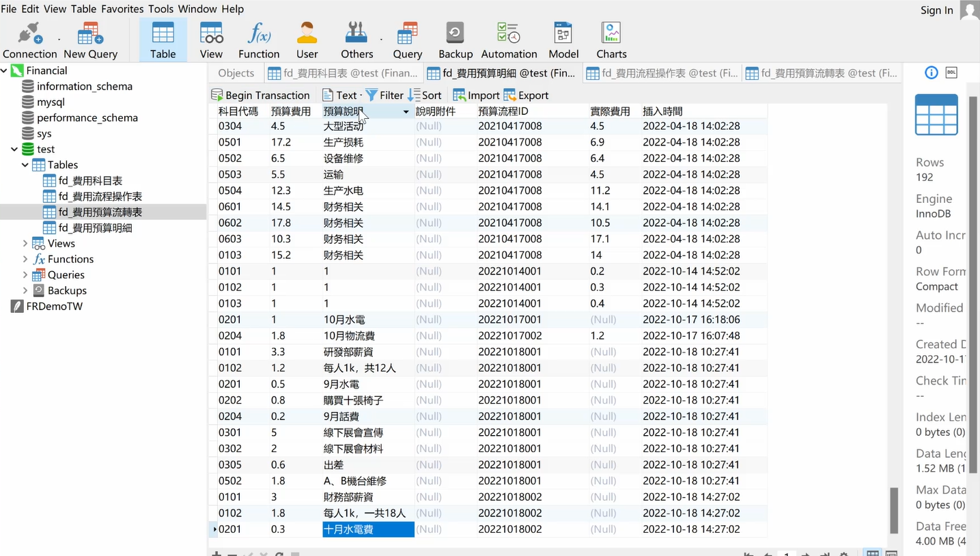980x556 pixels.
Task: Expand the Queries node in the tree
Action: [x=25, y=275]
